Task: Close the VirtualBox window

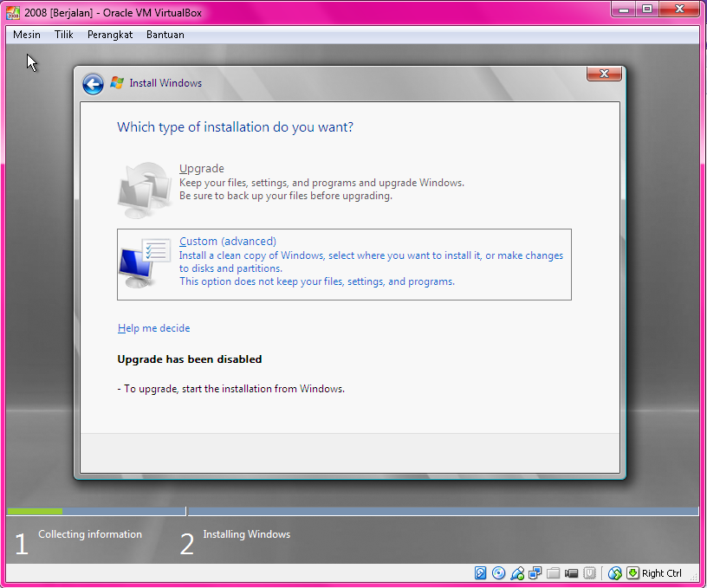Action: coord(680,9)
